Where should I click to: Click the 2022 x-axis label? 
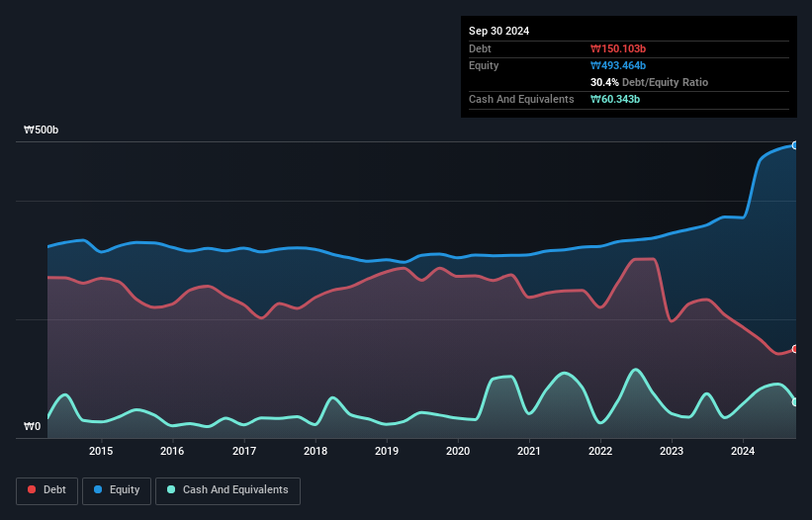600,451
